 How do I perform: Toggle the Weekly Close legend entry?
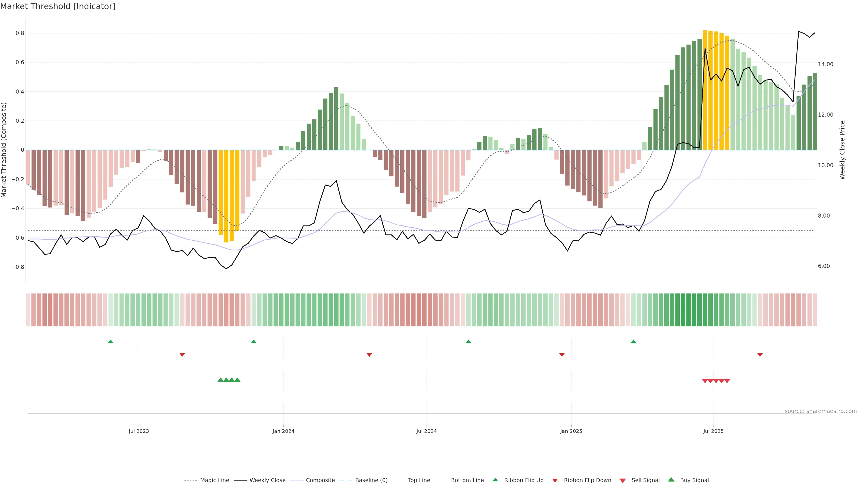pyautogui.click(x=267, y=480)
